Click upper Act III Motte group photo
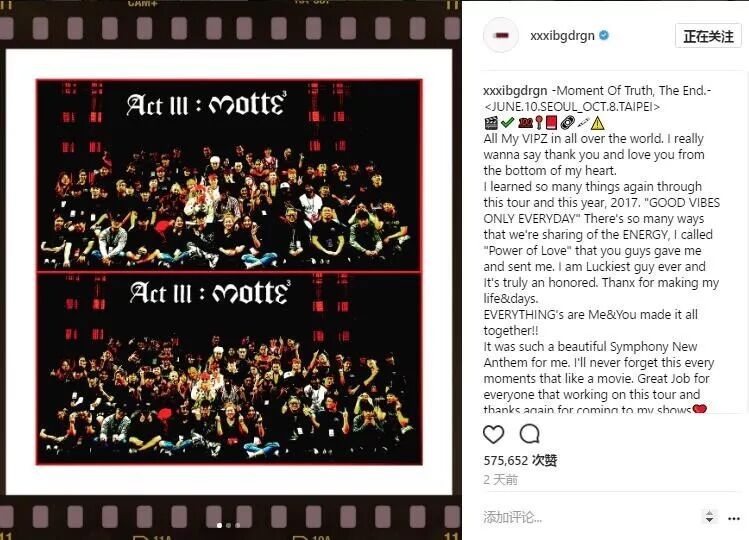Viewport: 749px width, 540px height. (229, 175)
